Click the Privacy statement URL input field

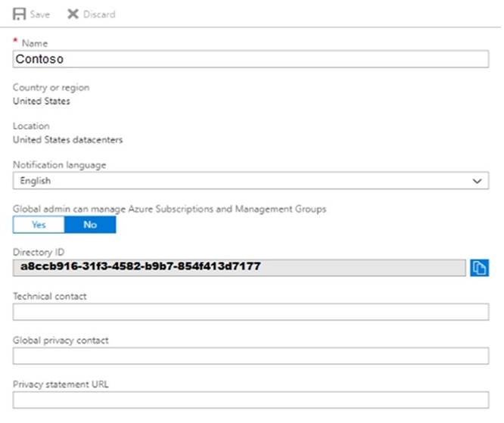(250, 400)
